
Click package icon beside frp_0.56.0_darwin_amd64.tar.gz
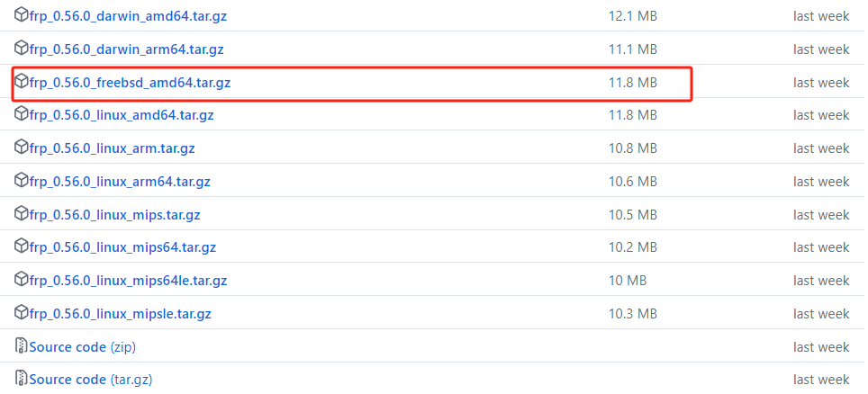22,15
